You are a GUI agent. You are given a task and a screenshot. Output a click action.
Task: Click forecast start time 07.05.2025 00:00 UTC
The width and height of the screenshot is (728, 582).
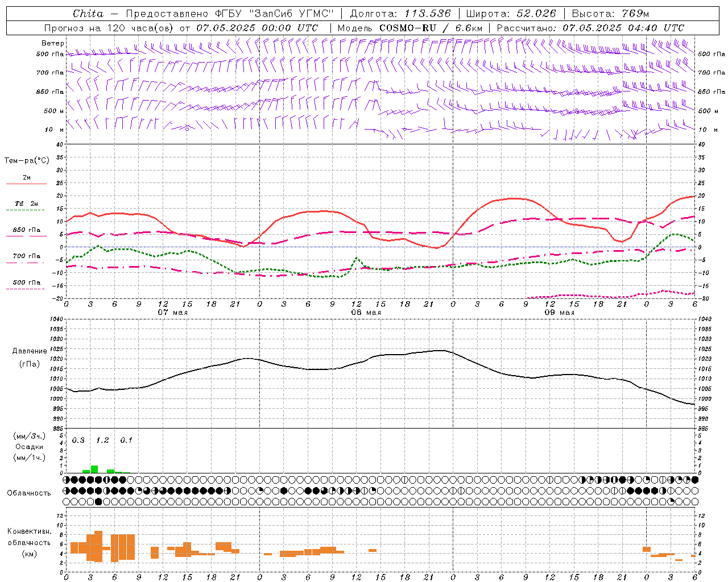click(x=257, y=28)
